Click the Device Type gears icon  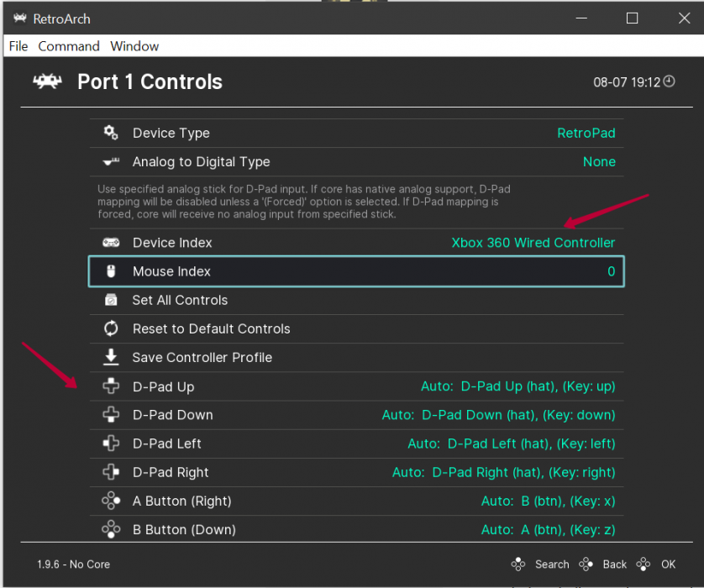(111, 133)
